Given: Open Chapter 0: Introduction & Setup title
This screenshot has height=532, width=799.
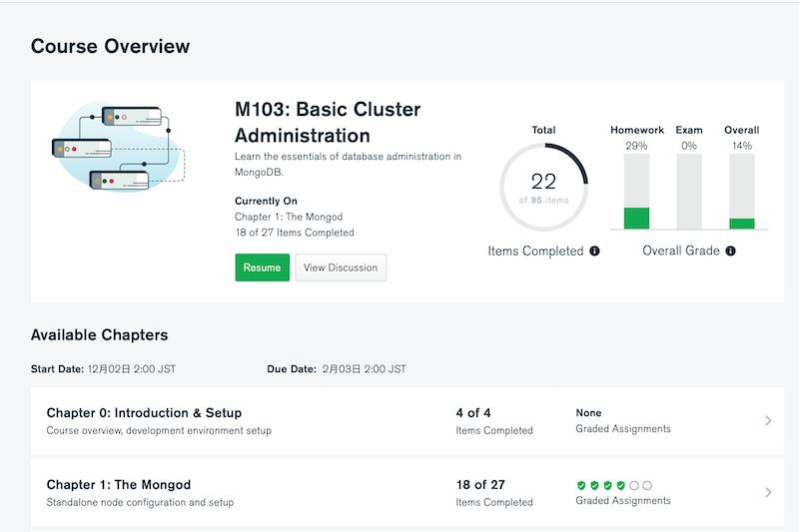Looking at the screenshot, I should [144, 413].
